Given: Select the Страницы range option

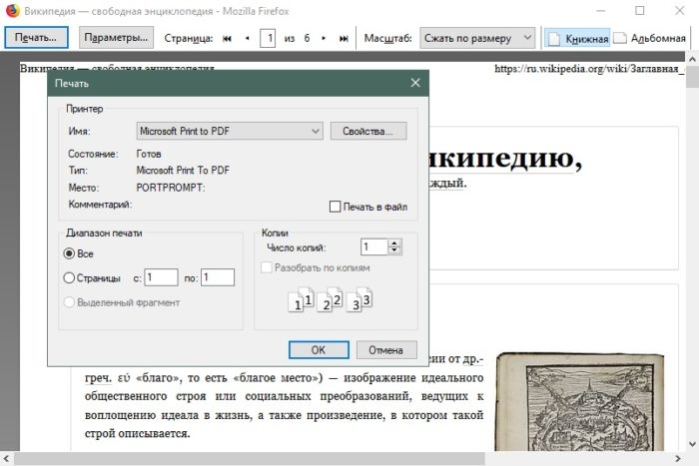Looking at the screenshot, I should (x=69, y=278).
